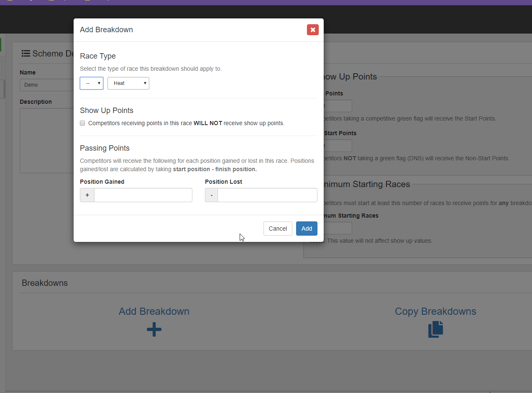Open the Heat race type dropdown
Viewport: 532px width, 393px height.
tap(128, 83)
